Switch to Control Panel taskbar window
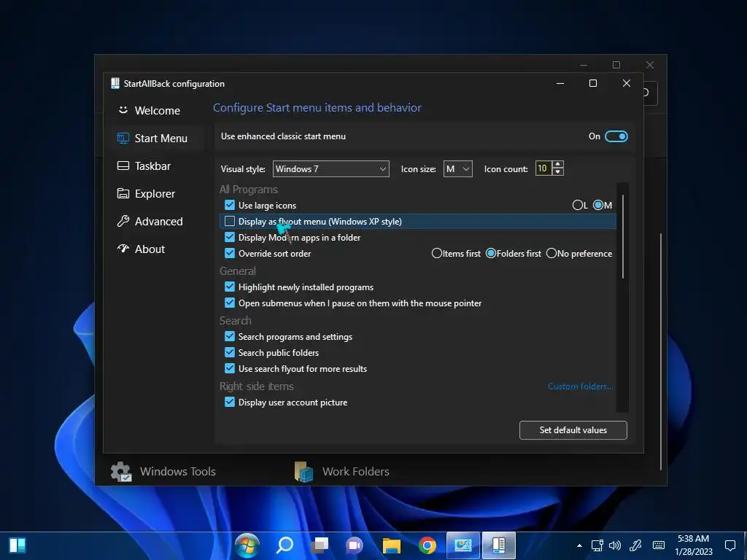The image size is (747, 560). (463, 545)
